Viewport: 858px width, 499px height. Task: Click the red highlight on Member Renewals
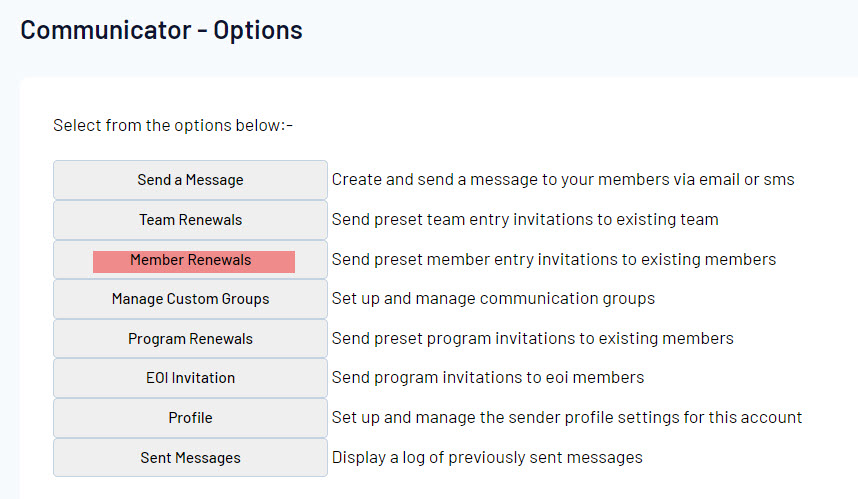click(x=193, y=261)
